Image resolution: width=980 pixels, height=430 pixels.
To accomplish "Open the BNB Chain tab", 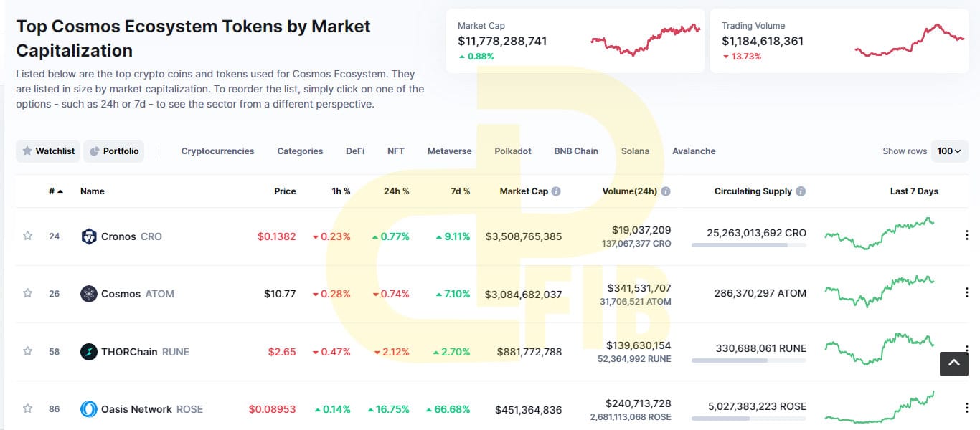I will 576,151.
